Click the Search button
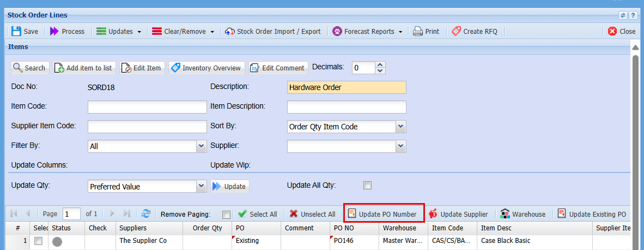644x250 pixels. [x=29, y=68]
